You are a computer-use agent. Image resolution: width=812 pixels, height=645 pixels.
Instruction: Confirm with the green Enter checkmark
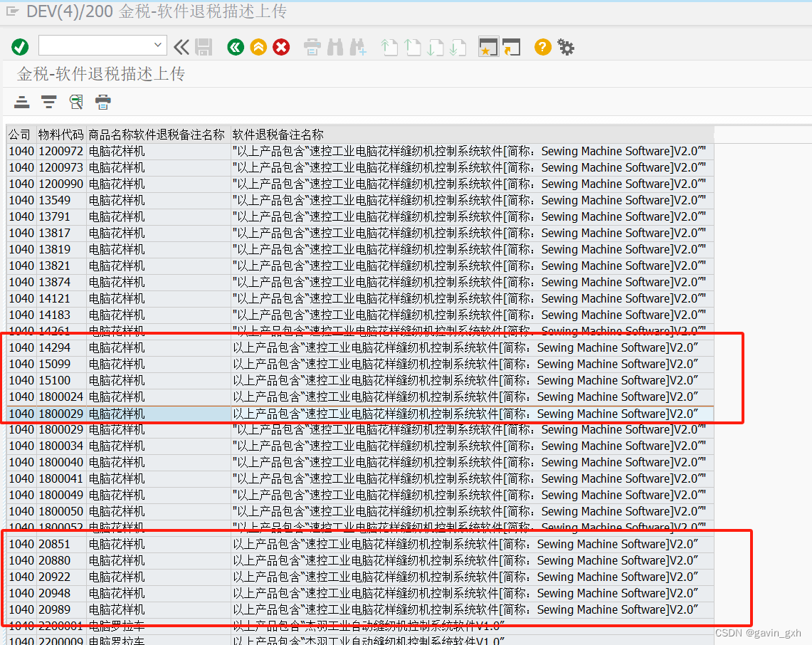pos(20,47)
